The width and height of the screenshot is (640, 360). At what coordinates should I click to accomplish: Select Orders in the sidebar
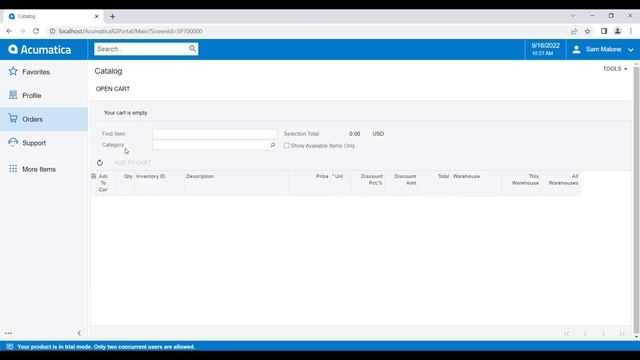coord(44,119)
